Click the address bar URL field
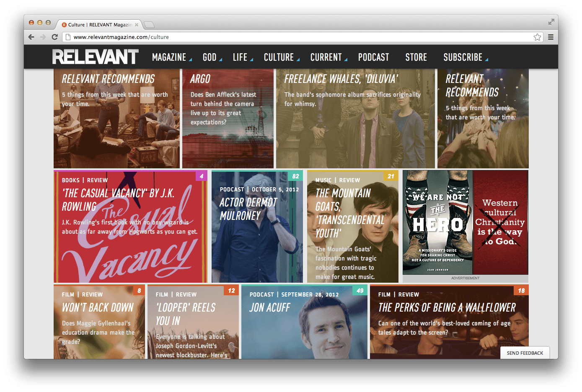Screen dimensions: 582x392 tap(302, 37)
